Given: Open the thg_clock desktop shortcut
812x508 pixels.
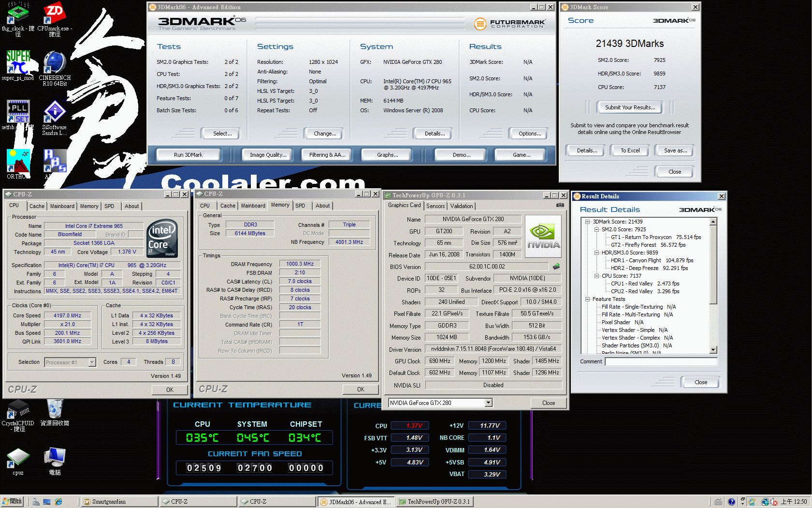Looking at the screenshot, I should click(x=18, y=19).
